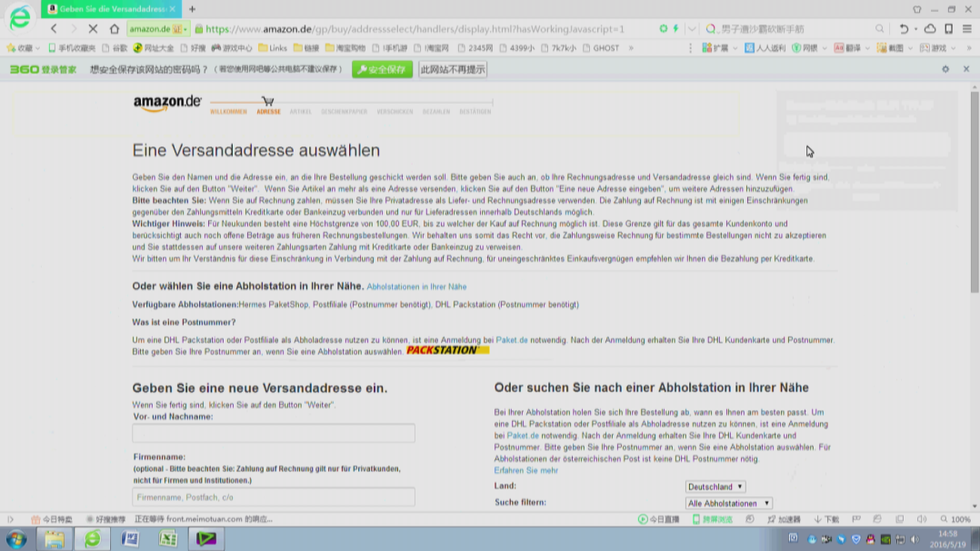Open the 手机收藏夹 mobile favorites bookmark

pos(72,48)
